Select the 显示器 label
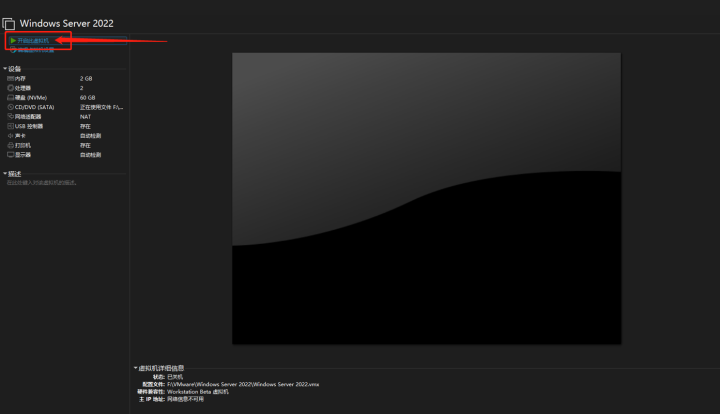The width and height of the screenshot is (720, 414). coord(23,155)
